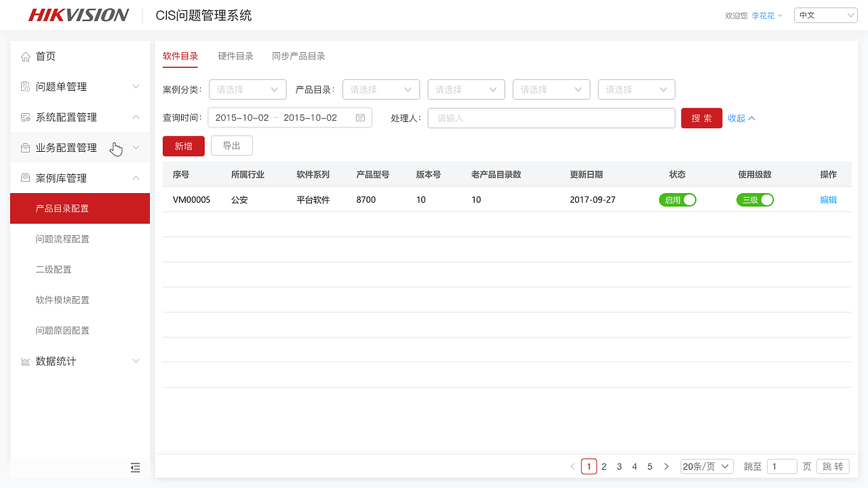
Task: Open the 中文 language selector
Action: tap(825, 14)
